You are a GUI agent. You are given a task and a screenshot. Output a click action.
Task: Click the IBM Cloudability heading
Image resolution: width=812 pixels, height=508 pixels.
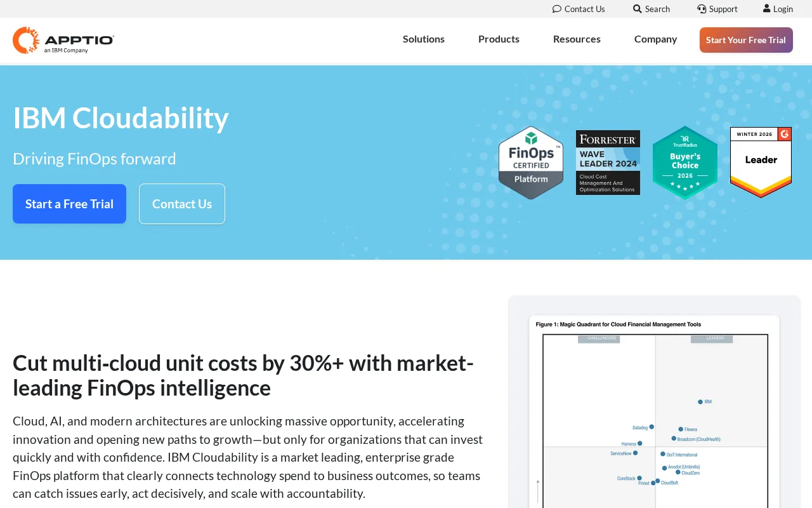click(121, 118)
